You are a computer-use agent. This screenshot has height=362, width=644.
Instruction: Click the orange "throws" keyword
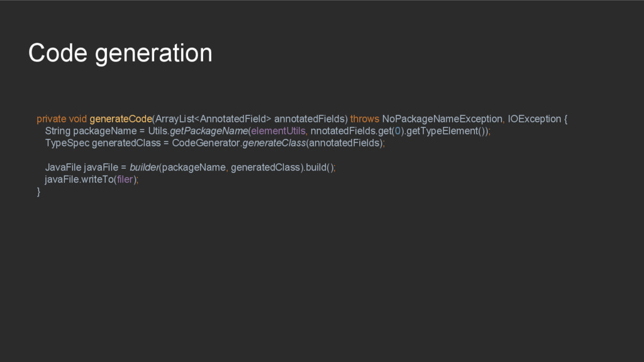[x=365, y=119]
